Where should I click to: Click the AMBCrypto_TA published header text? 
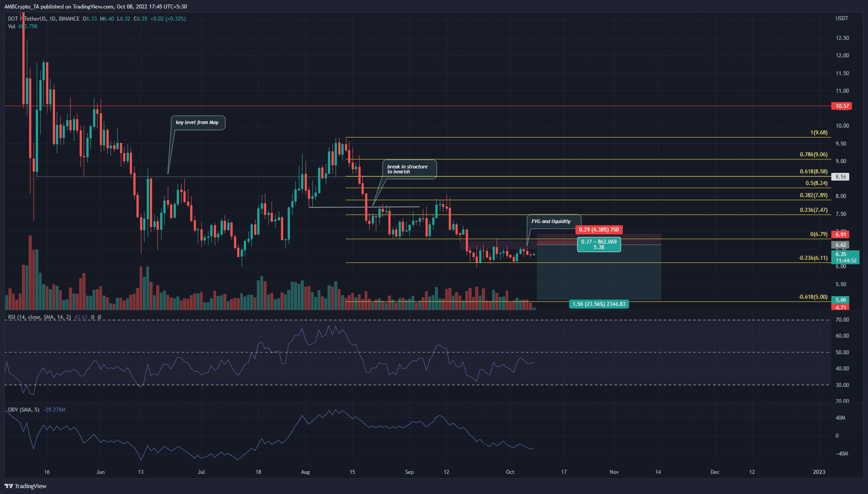pyautogui.click(x=95, y=7)
